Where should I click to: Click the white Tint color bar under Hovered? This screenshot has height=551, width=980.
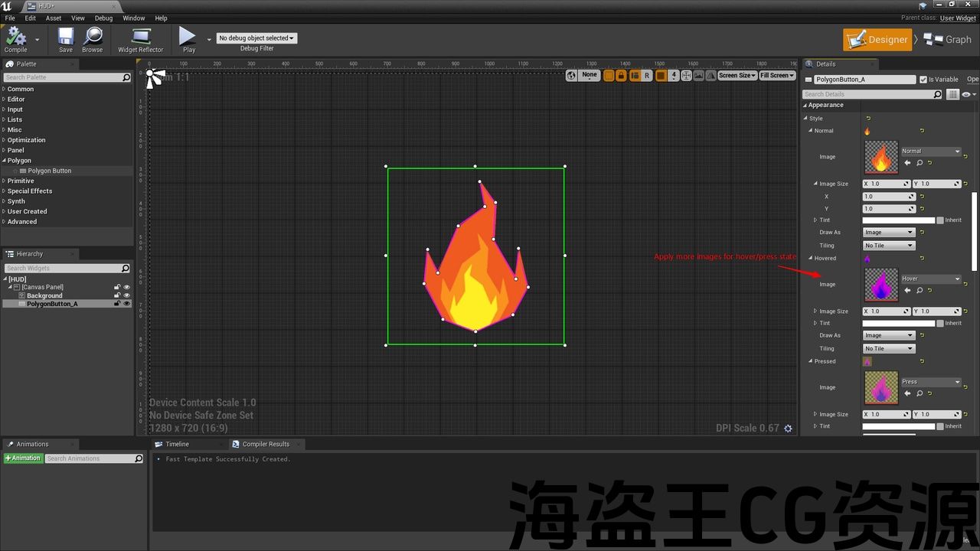899,323
